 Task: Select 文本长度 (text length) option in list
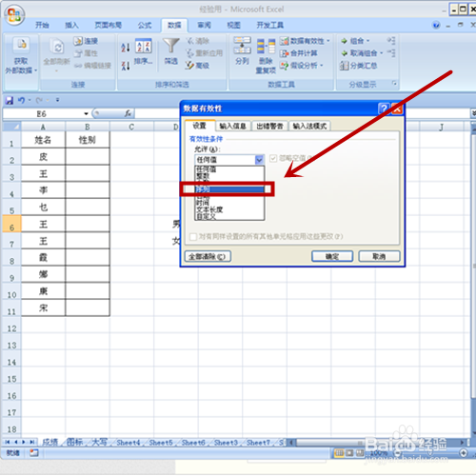[x=229, y=209]
